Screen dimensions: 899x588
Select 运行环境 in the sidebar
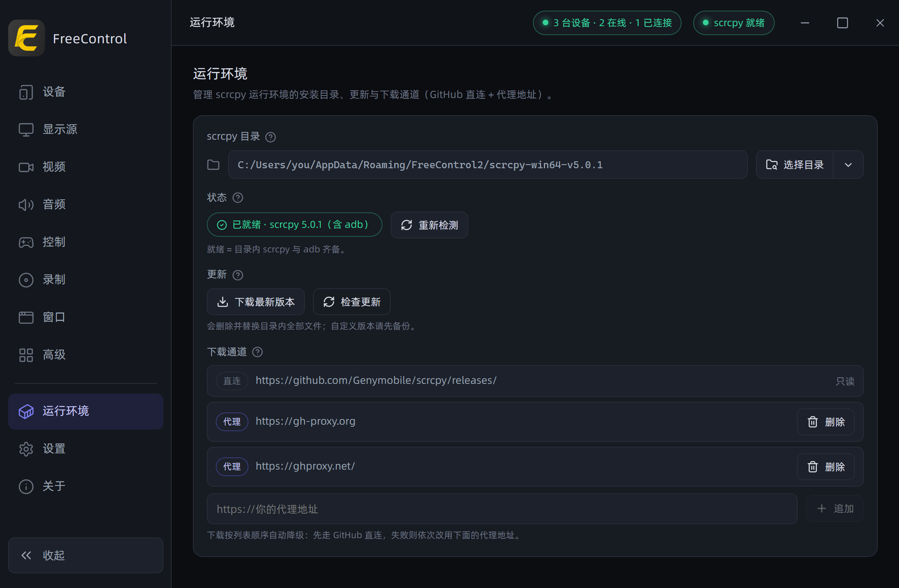pos(86,411)
